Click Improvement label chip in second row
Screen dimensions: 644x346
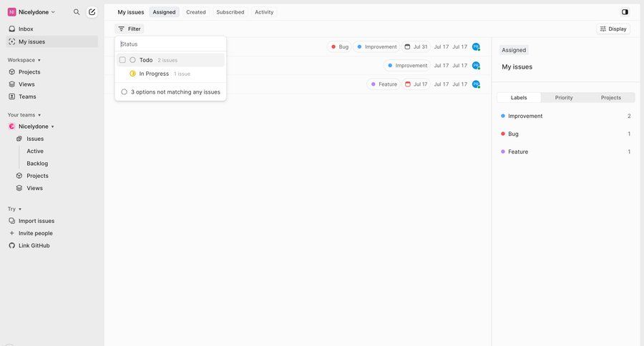point(407,65)
